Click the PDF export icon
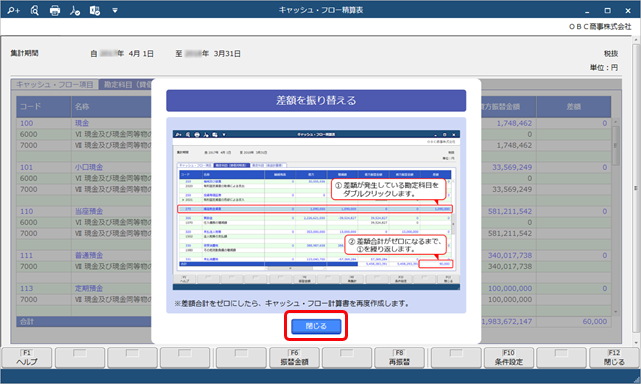The image size is (641, 384). [75, 10]
